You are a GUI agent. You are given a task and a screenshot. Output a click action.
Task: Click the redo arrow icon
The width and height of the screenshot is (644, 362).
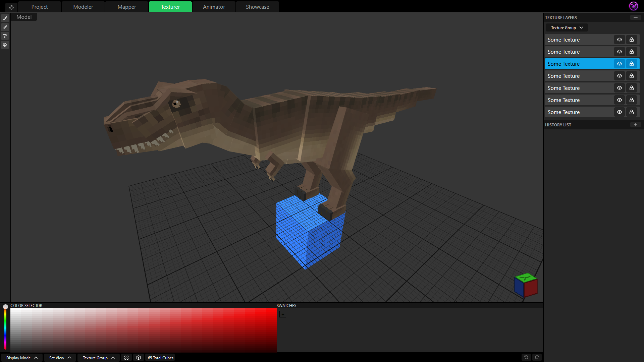(537, 357)
